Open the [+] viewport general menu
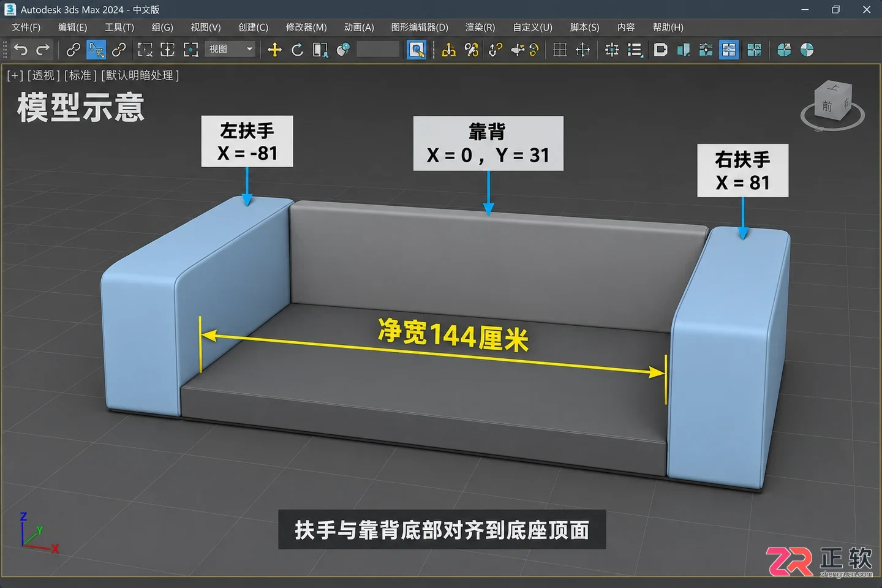Image resolution: width=882 pixels, height=588 pixels. [15, 75]
